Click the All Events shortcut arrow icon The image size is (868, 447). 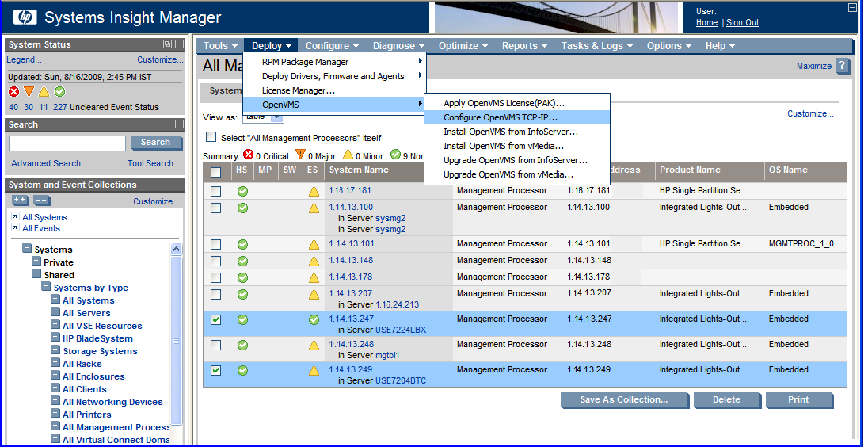(x=15, y=228)
